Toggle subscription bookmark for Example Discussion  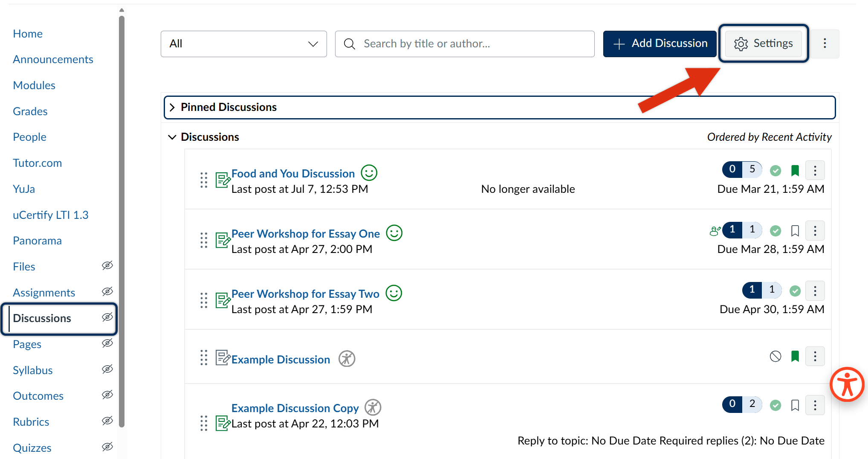tap(795, 356)
